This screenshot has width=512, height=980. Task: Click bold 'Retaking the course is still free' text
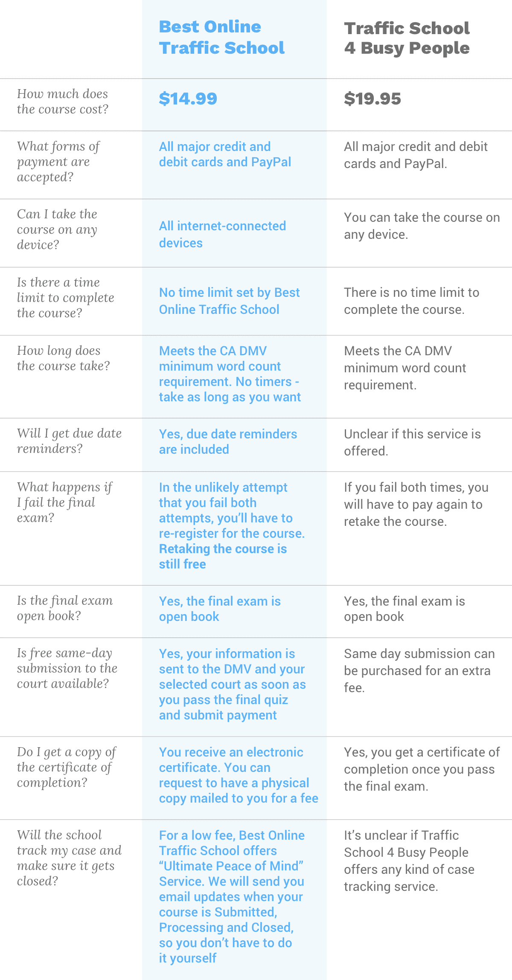pyautogui.click(x=223, y=556)
